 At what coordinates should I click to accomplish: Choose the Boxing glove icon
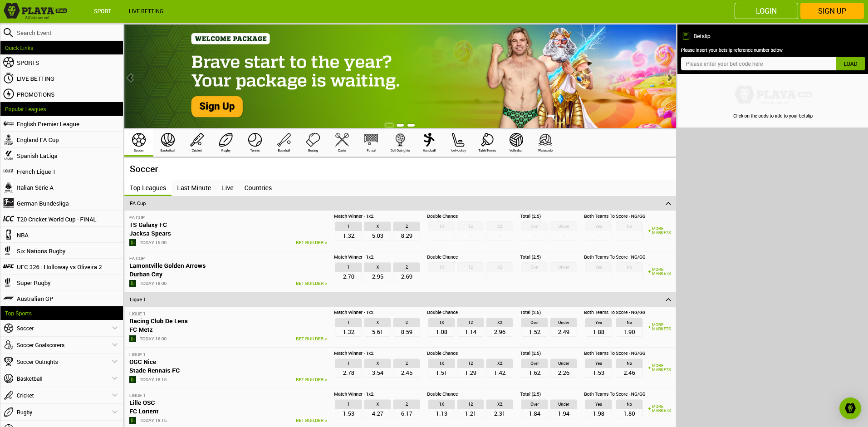[313, 142]
